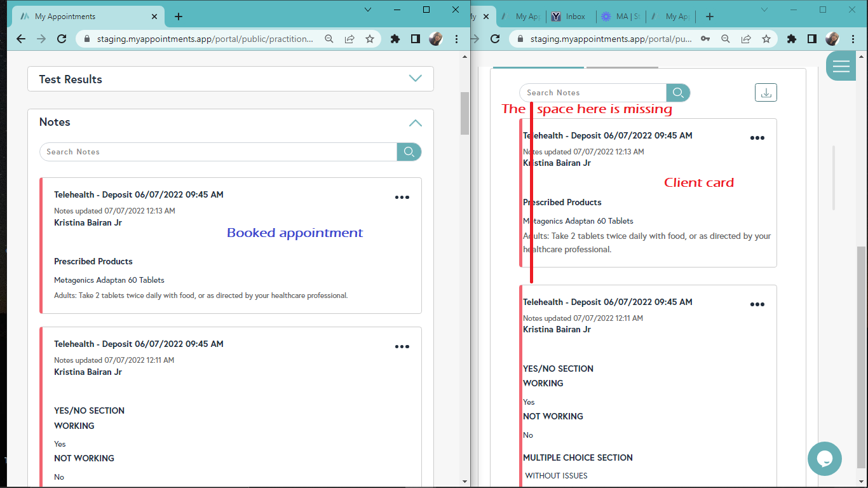Image resolution: width=868 pixels, height=488 pixels.
Task: Open options menu on first client card note
Action: 757,139
